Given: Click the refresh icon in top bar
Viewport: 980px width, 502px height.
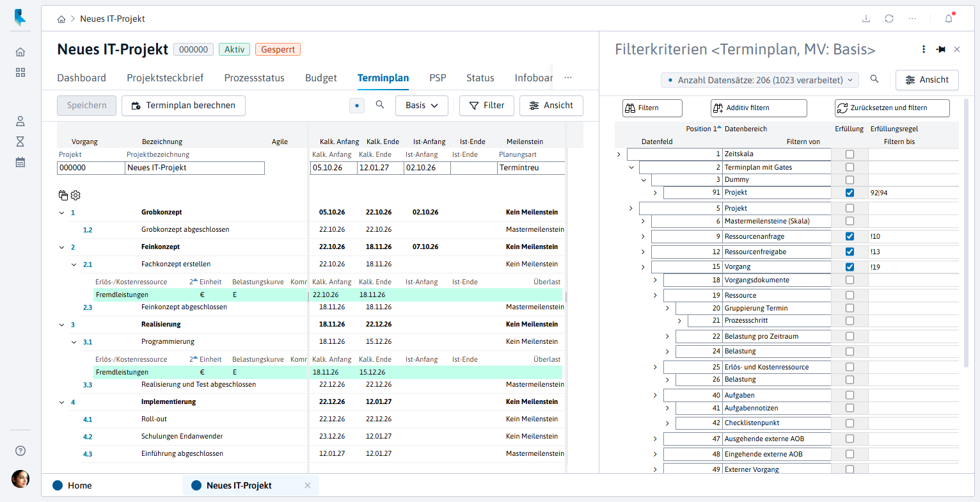Looking at the screenshot, I should coord(889,19).
